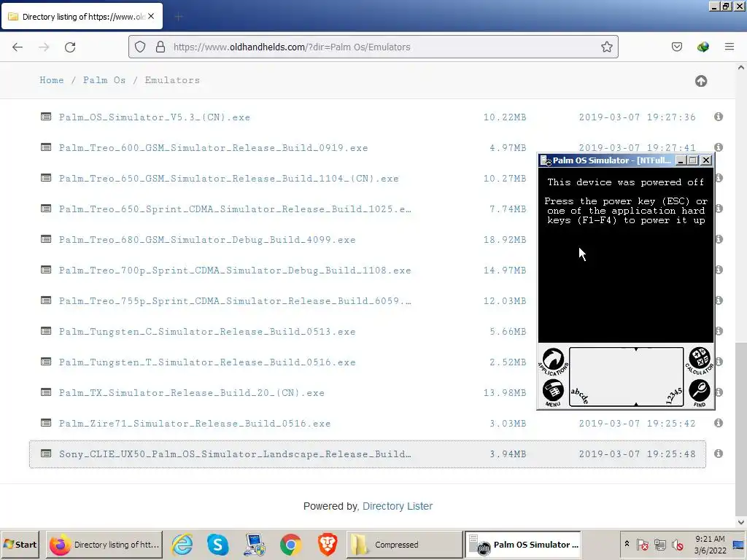
Task: View site security lock information
Action: tap(160, 47)
